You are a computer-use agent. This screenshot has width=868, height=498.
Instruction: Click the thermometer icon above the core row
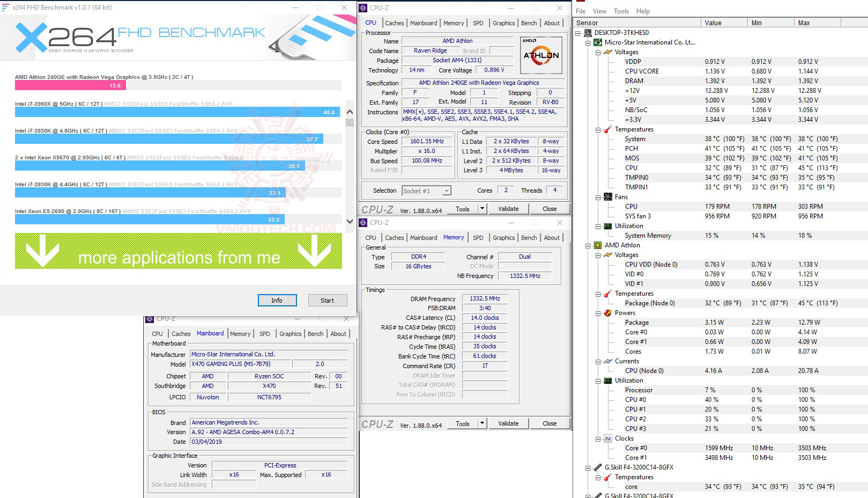pyautogui.click(x=608, y=477)
